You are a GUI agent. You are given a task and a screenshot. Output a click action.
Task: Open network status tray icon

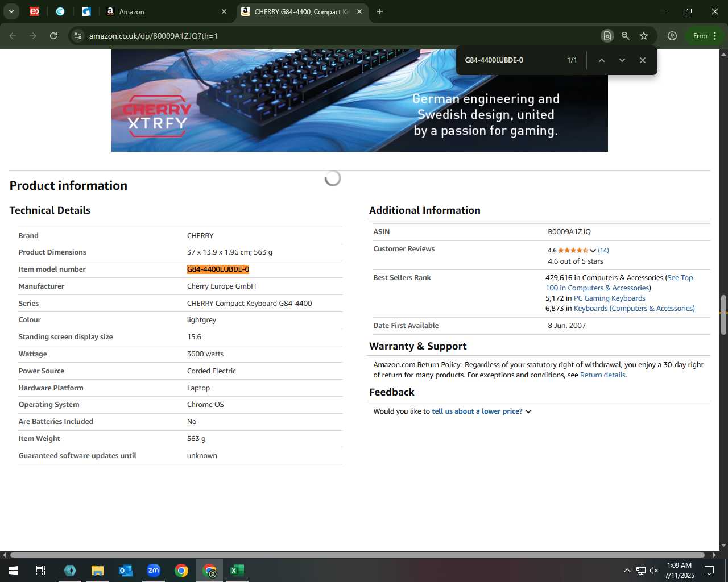tap(641, 571)
